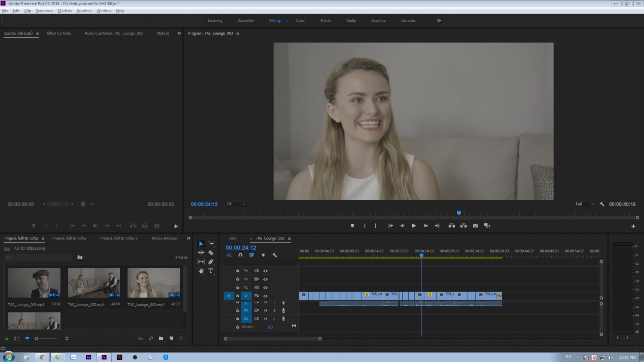
Task: Select the Razor tool
Action: point(211,253)
